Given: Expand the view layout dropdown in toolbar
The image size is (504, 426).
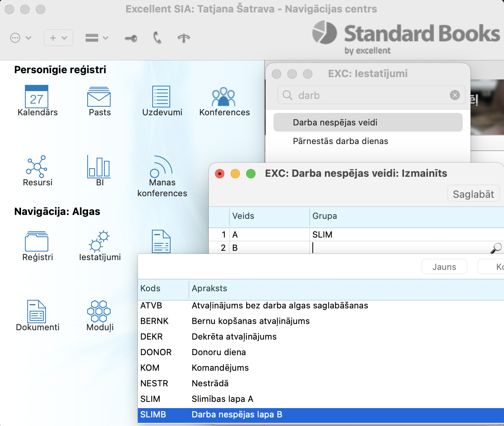Looking at the screenshot, I should coord(97,38).
